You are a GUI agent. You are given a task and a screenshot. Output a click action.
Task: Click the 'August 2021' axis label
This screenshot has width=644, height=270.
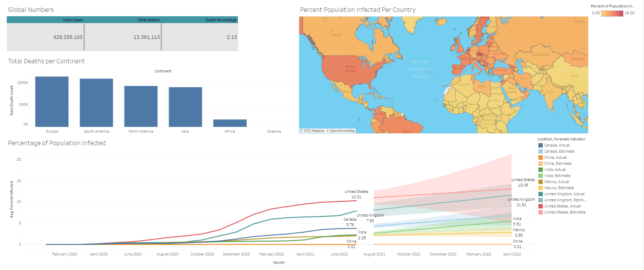[x=374, y=254]
